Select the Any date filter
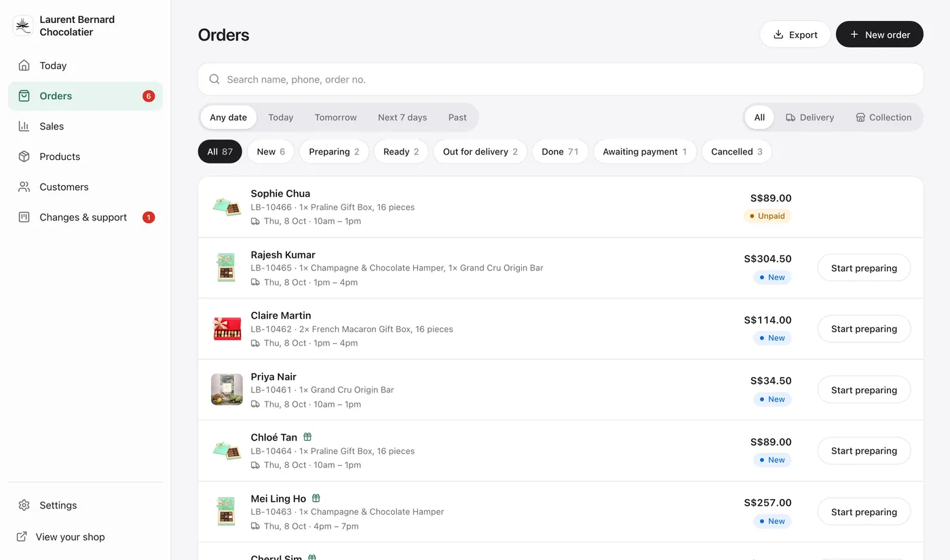The width and height of the screenshot is (950, 560). point(229,117)
